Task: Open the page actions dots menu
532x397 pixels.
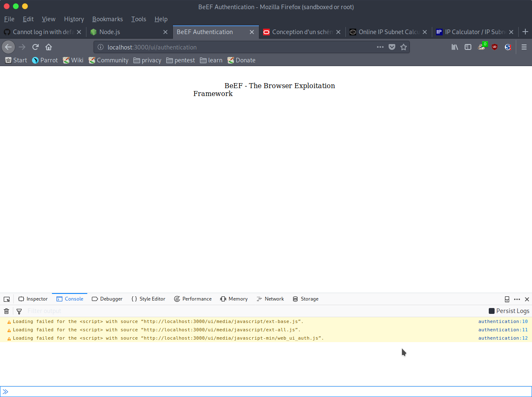Action: 380,47
